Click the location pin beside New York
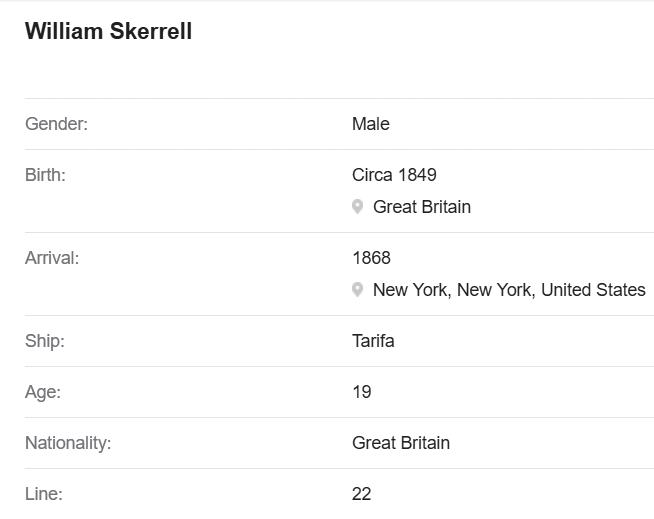 [357, 290]
